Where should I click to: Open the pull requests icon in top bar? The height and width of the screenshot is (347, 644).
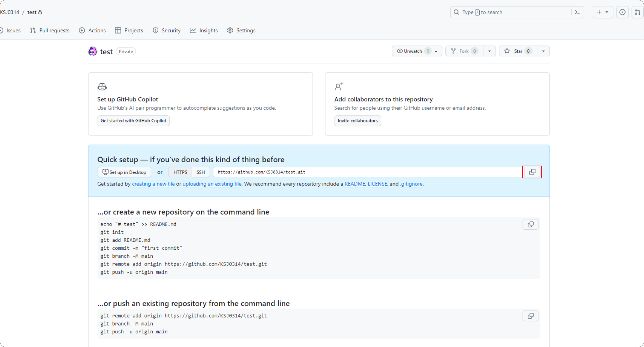pyautogui.click(x=637, y=12)
